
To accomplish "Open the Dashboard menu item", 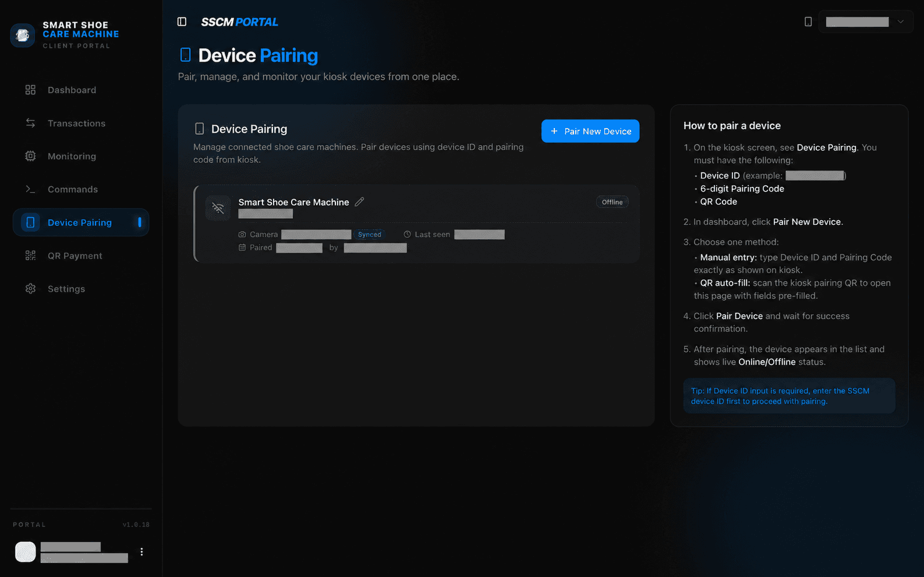I will point(81,90).
